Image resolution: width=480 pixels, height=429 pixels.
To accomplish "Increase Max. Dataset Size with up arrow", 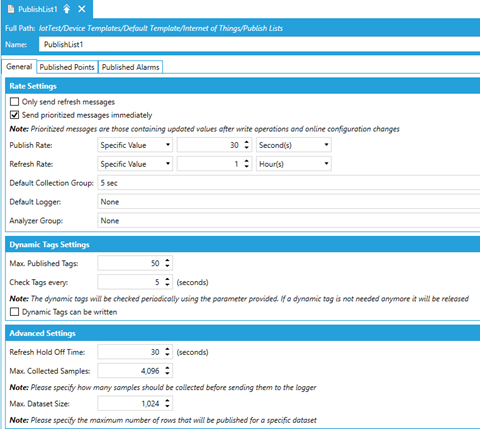I will pos(167,401).
